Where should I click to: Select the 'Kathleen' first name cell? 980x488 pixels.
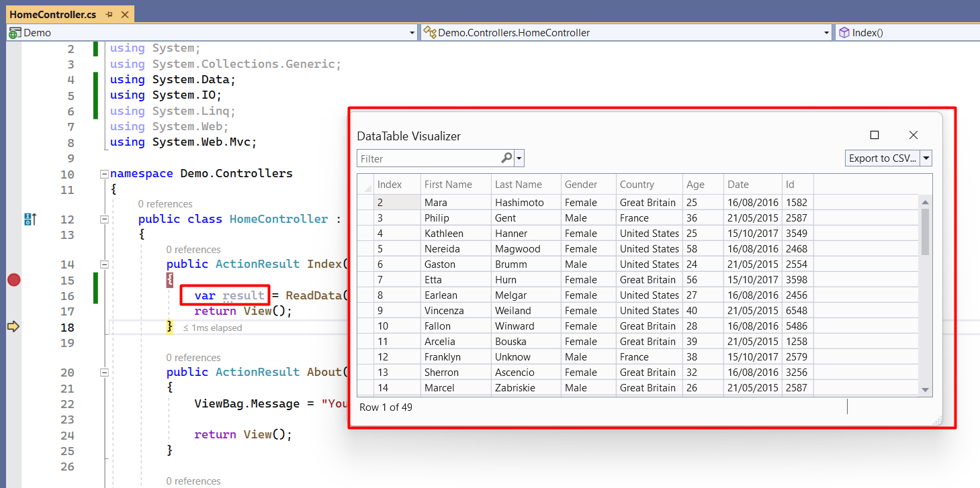pyautogui.click(x=456, y=234)
